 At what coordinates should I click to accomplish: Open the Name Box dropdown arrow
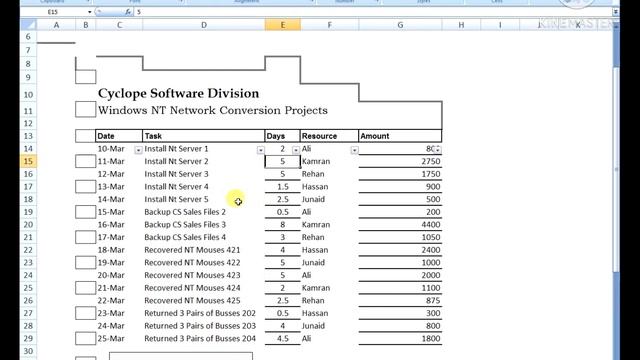[89, 12]
